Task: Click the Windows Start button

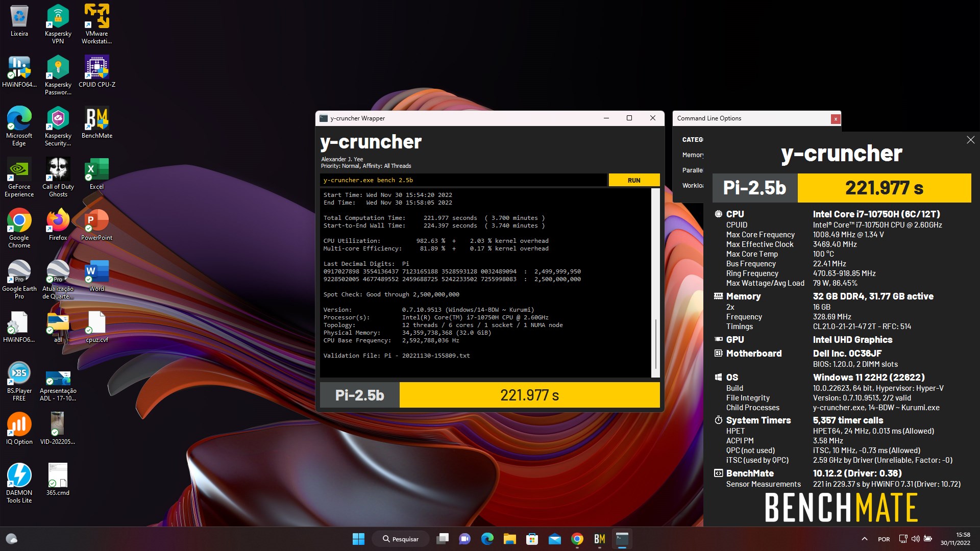Action: click(x=358, y=539)
